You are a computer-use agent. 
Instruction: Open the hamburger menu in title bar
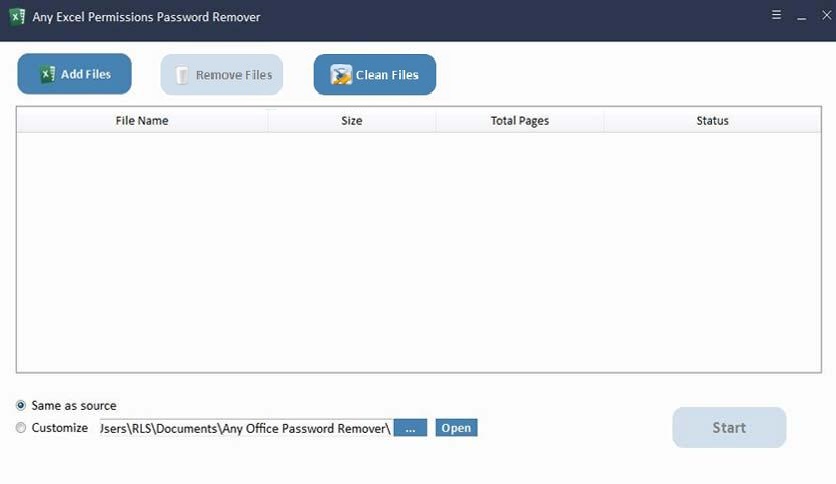(x=776, y=15)
